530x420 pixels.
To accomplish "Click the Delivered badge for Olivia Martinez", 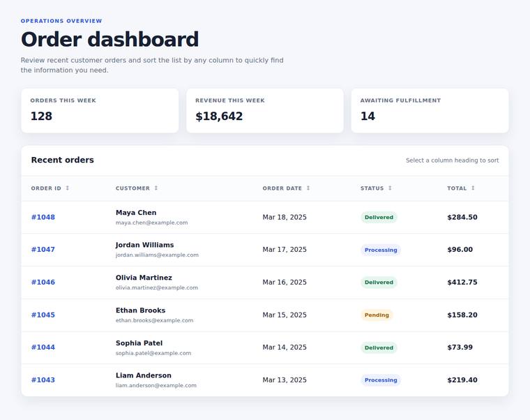I will pyautogui.click(x=379, y=283).
